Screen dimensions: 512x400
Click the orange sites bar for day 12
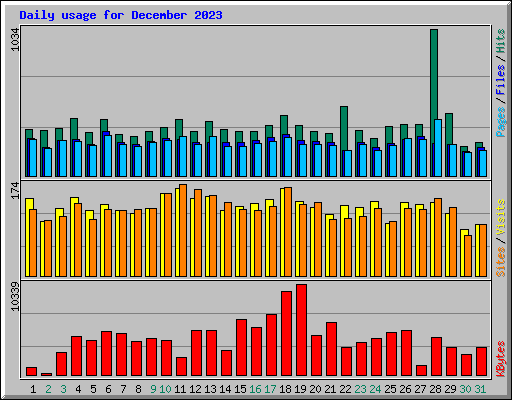pos(198,233)
